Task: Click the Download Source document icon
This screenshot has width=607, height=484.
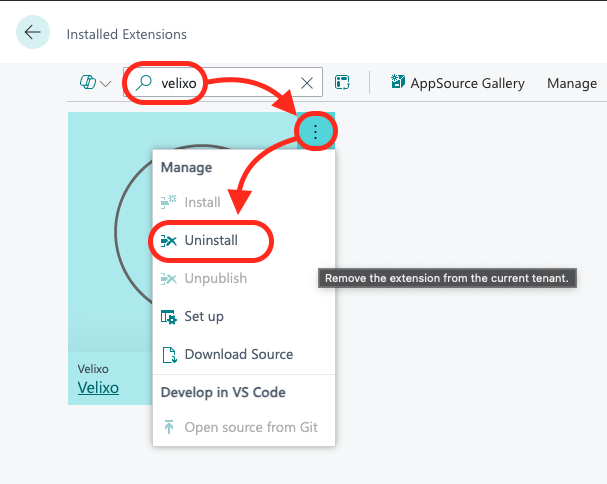Action: tap(168, 354)
